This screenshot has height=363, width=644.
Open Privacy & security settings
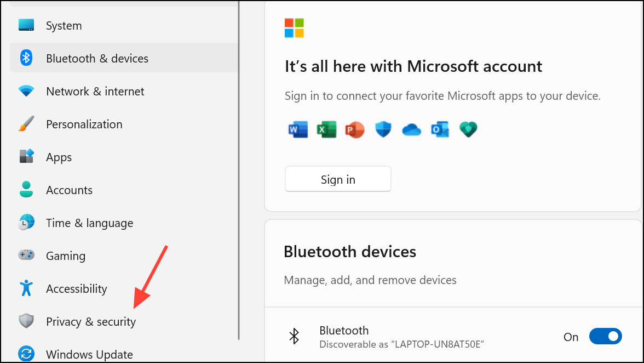90,321
